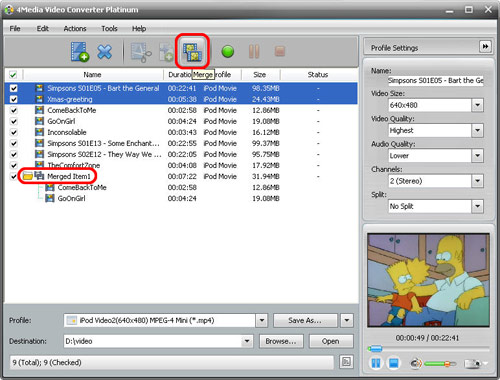Click the Simpsons preview video frame
This screenshot has height=380, width=500.
tap(428, 280)
